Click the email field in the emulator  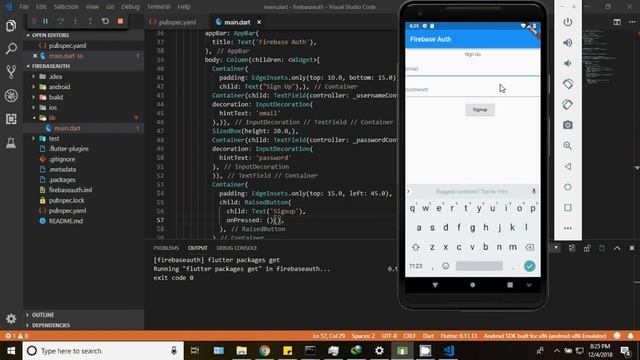[473, 69]
